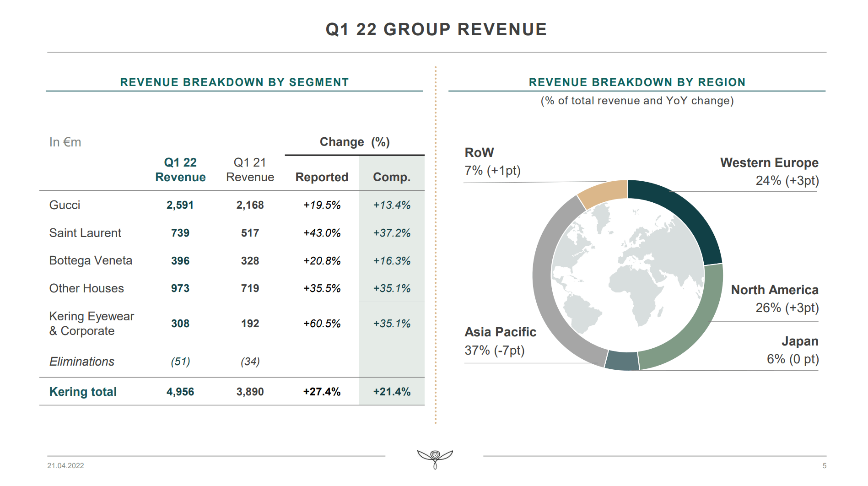
Task: Click the 'Q1 22 Revenue' column header
Action: tap(180, 170)
